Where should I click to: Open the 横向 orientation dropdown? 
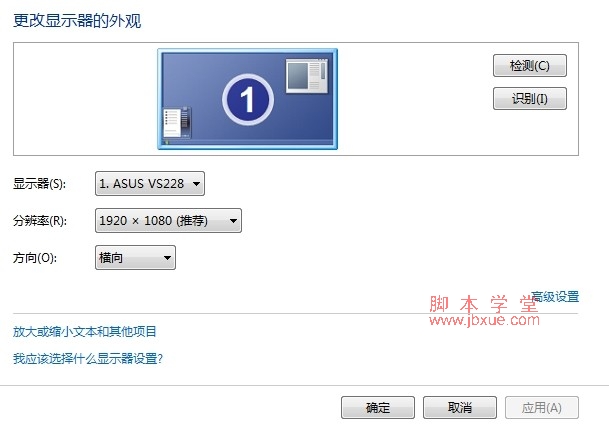click(135, 257)
